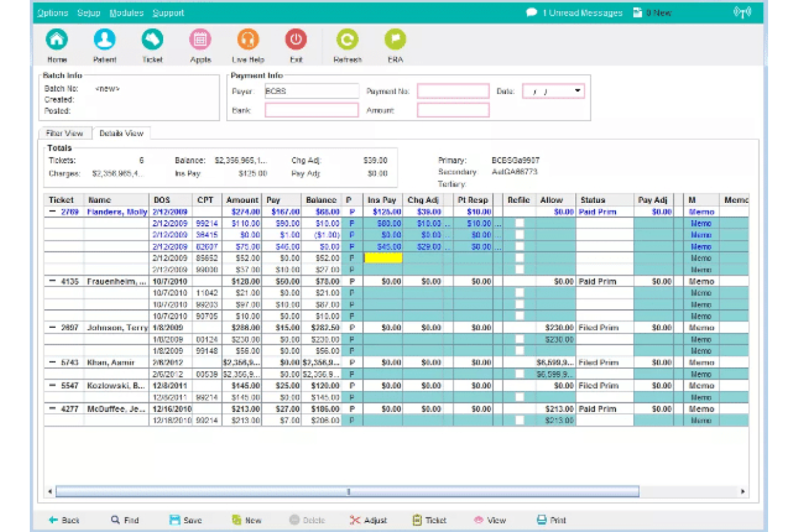
Task: Sort by the Status column header
Action: point(604,200)
